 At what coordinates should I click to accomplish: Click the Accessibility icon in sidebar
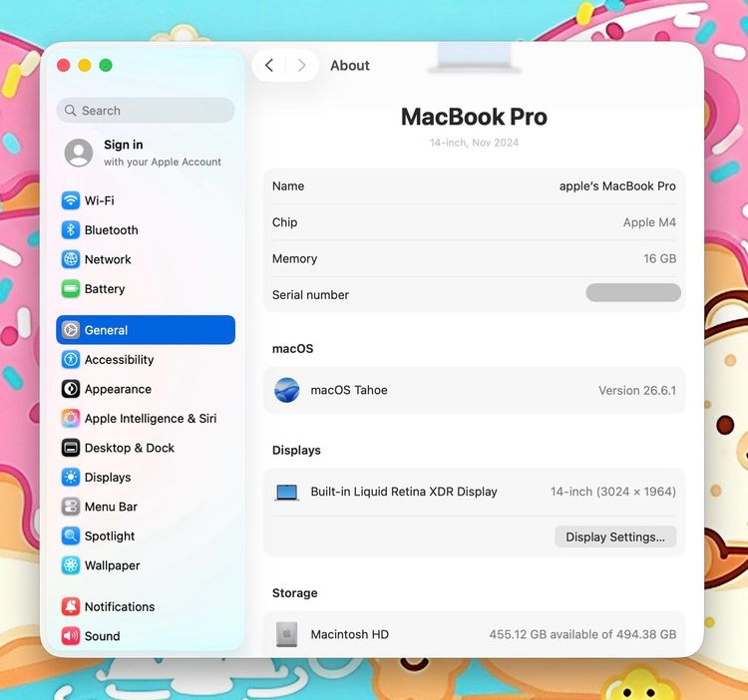[x=71, y=360]
